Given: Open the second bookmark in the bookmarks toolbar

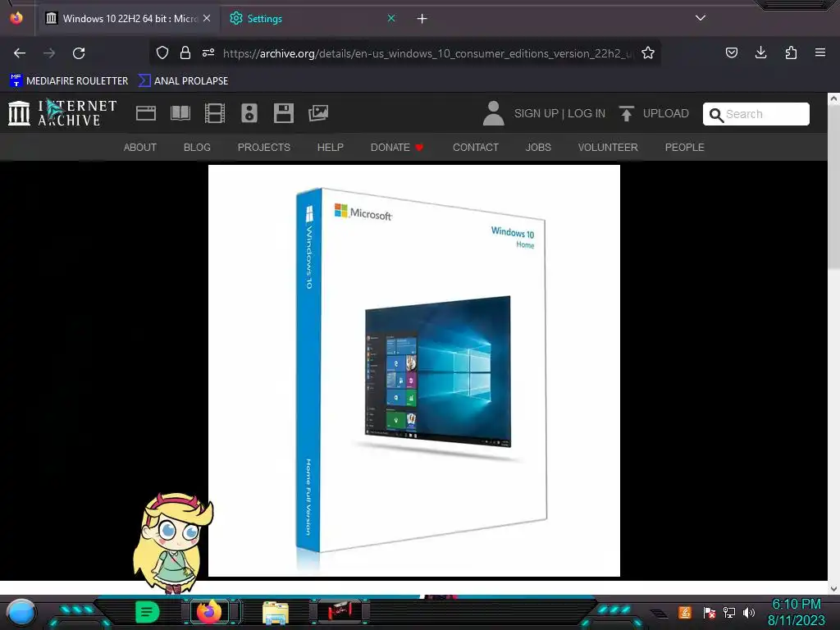Looking at the screenshot, I should [x=184, y=81].
